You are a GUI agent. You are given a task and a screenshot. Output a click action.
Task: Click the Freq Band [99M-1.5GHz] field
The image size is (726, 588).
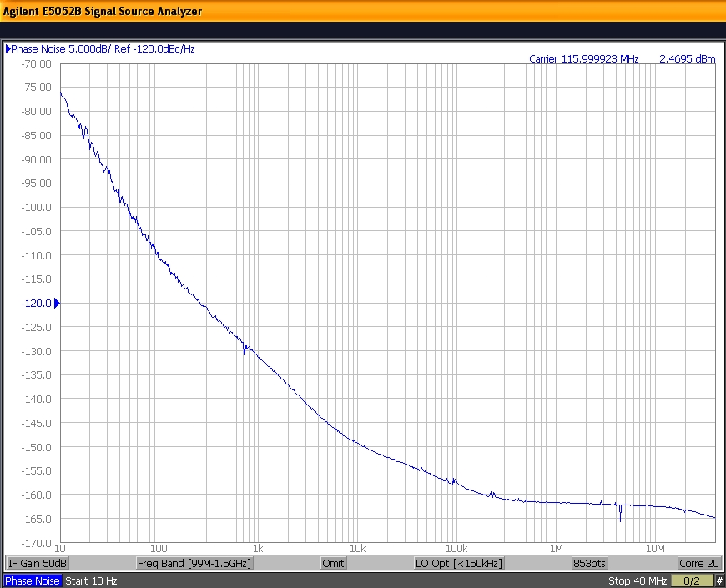tap(194, 564)
